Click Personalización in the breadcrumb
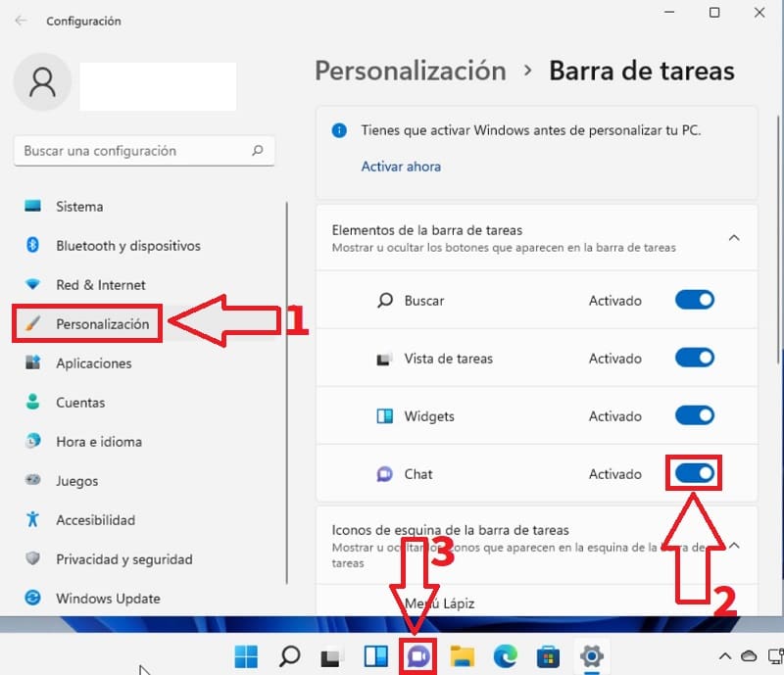 point(411,71)
